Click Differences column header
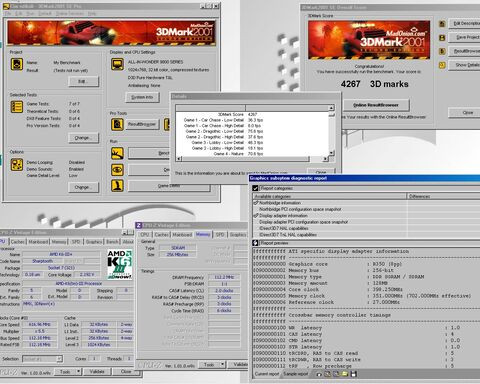The image size is (480, 384). 444,196
